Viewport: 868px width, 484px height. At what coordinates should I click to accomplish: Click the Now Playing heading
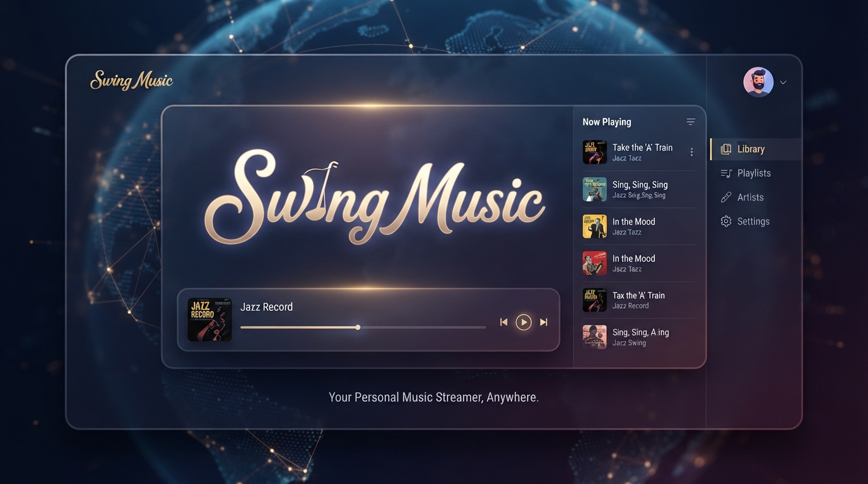[607, 122]
